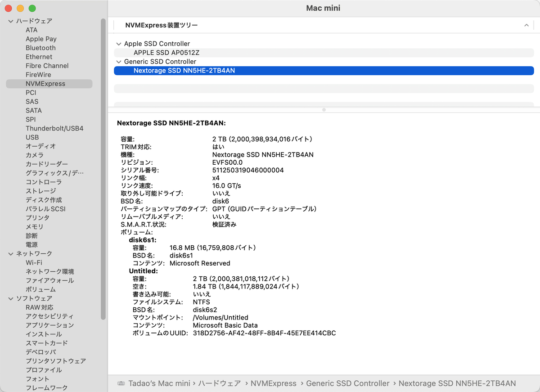
Task: Select ファイアウォール in the sidebar
Action: click(49, 281)
